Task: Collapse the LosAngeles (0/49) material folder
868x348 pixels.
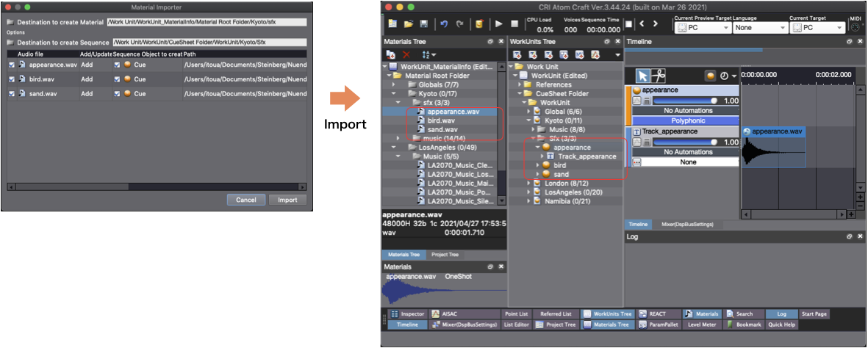Action: (394, 147)
